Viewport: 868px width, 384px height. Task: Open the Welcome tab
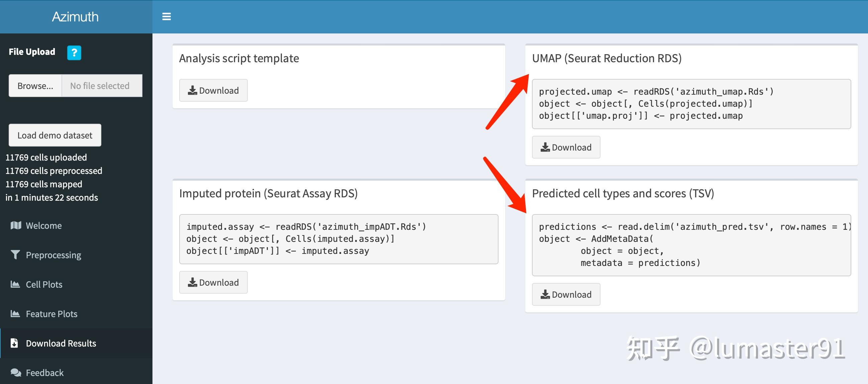[44, 225]
